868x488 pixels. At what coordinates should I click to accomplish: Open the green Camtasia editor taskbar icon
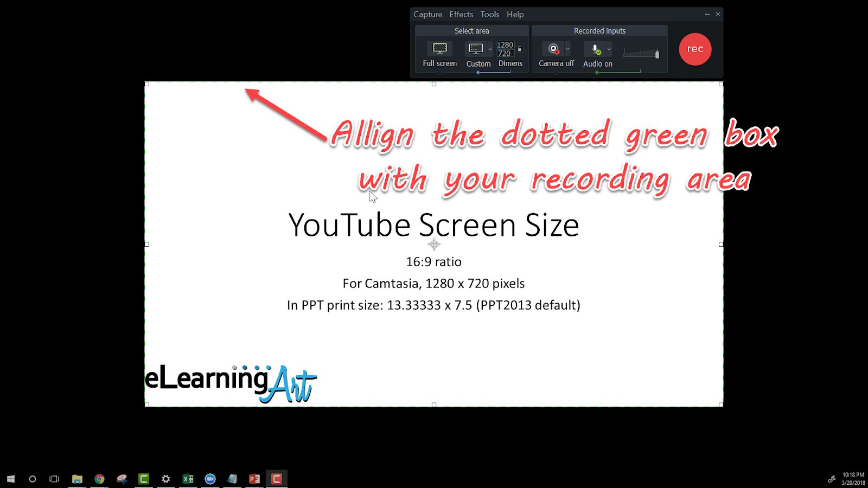tap(144, 479)
